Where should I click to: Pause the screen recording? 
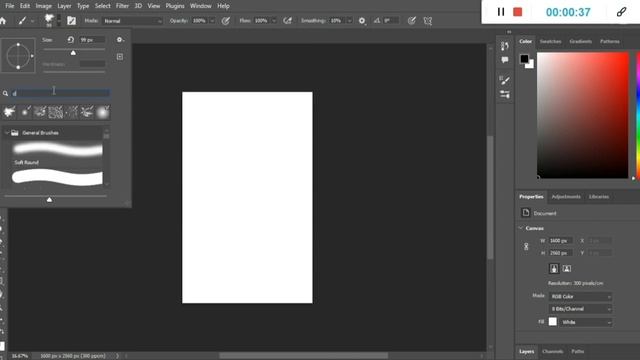(501, 12)
